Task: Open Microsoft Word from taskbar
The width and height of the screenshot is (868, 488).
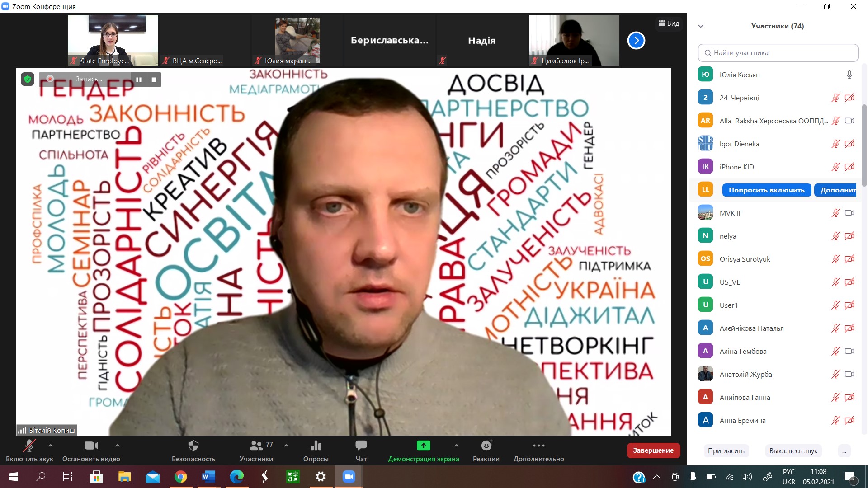Action: [x=208, y=477]
